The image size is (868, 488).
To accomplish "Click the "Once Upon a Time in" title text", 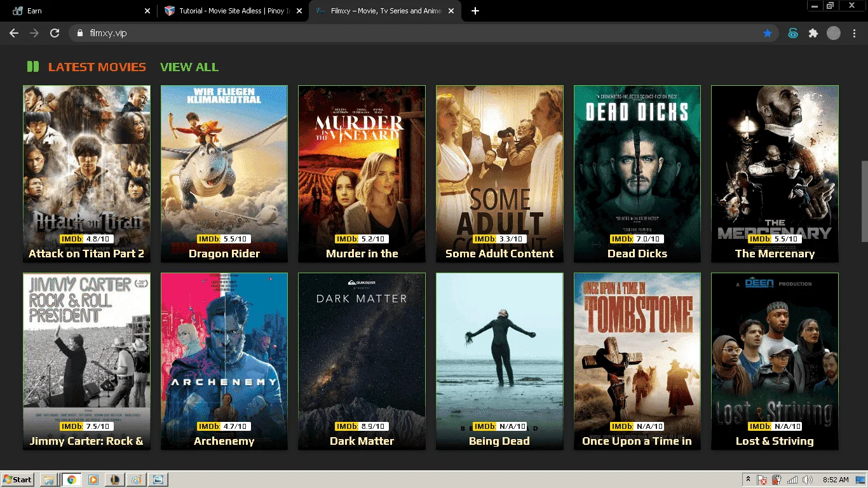I will [637, 441].
